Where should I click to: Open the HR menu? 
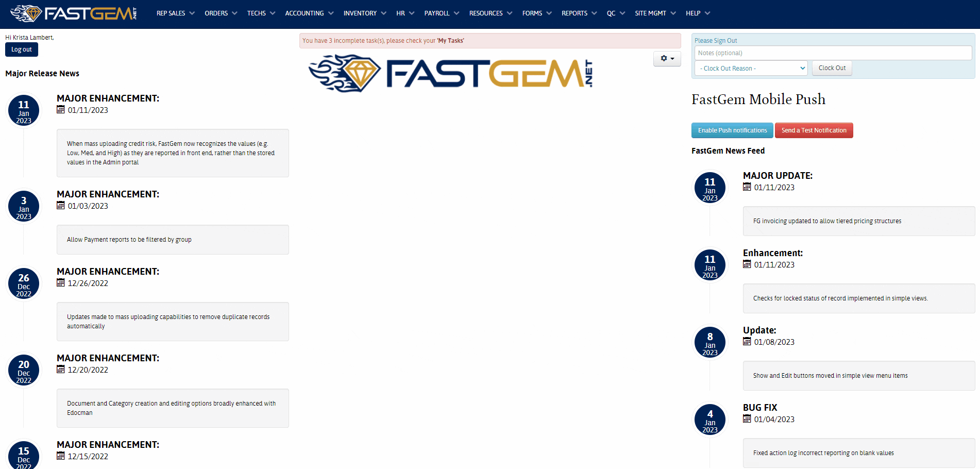[405, 13]
